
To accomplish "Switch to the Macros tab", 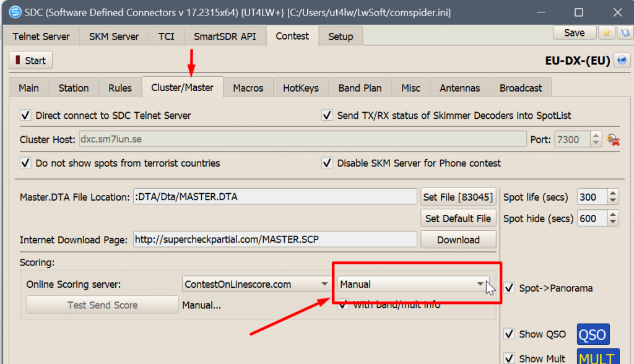I will (x=248, y=87).
